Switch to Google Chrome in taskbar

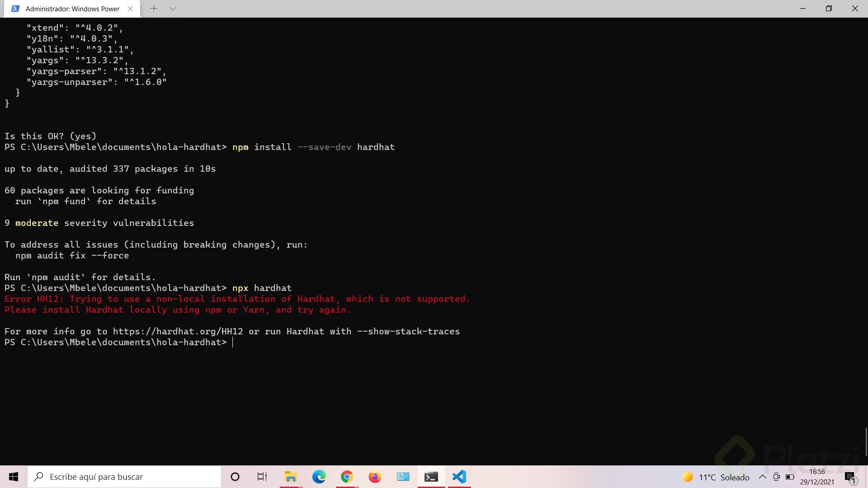coord(347,477)
